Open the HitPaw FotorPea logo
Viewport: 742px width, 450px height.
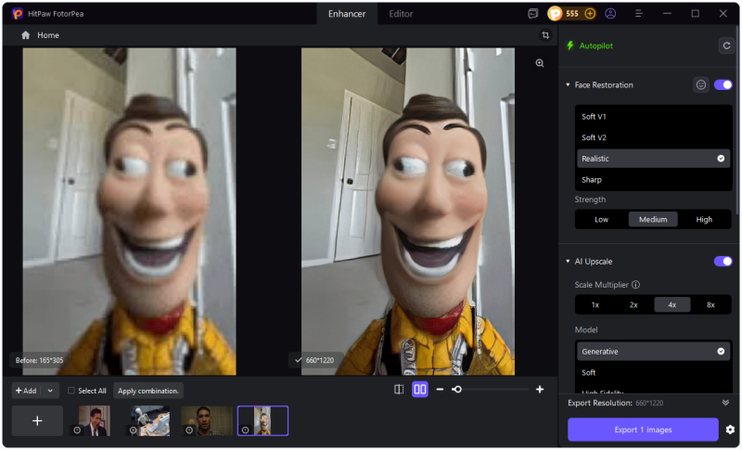tap(18, 14)
